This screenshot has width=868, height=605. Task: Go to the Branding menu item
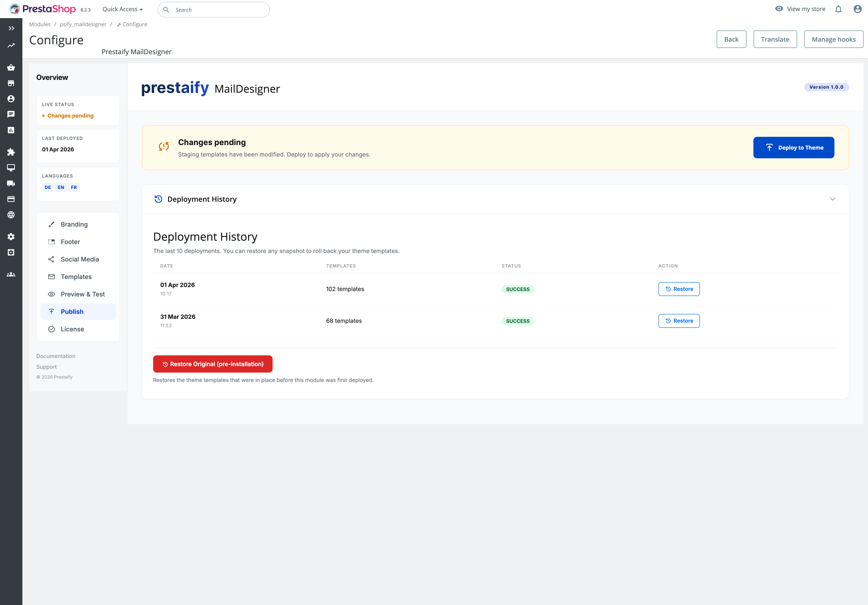coord(74,224)
